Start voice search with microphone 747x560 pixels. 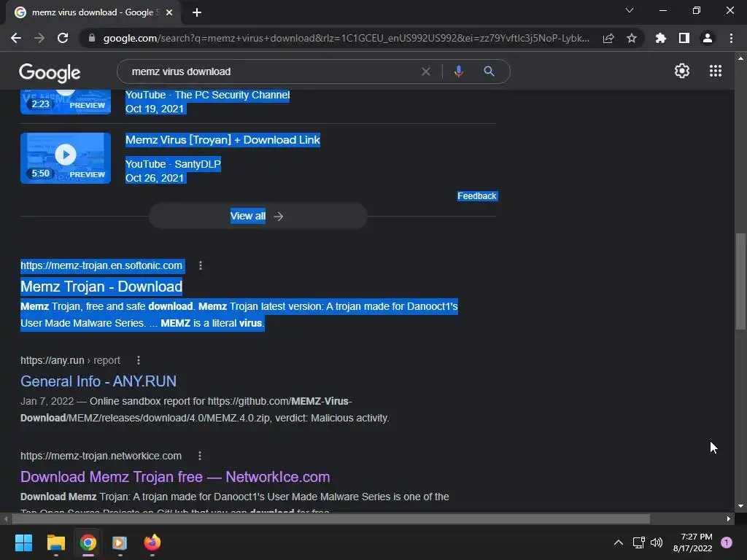click(x=458, y=71)
